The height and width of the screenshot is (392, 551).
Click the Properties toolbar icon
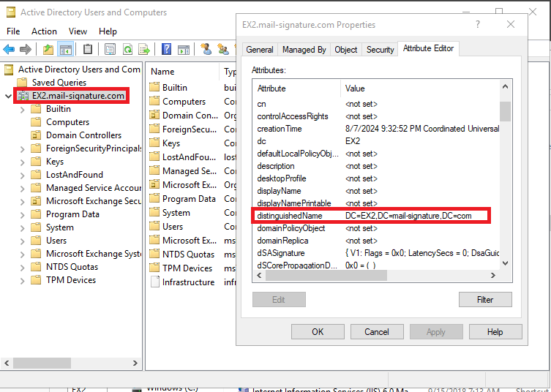coord(110,49)
